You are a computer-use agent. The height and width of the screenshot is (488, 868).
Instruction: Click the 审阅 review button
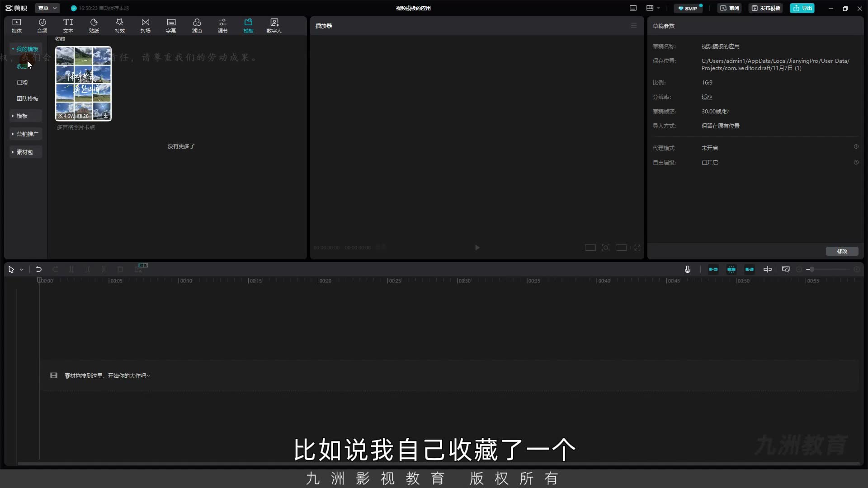730,8
